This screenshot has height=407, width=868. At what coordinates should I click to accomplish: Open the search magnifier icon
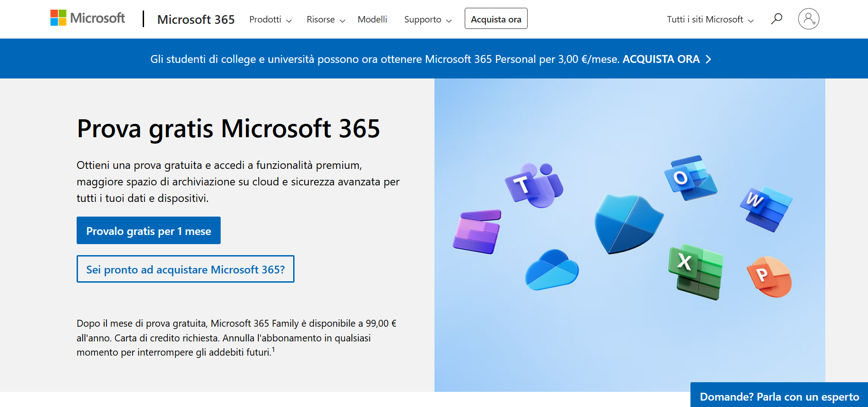(776, 19)
